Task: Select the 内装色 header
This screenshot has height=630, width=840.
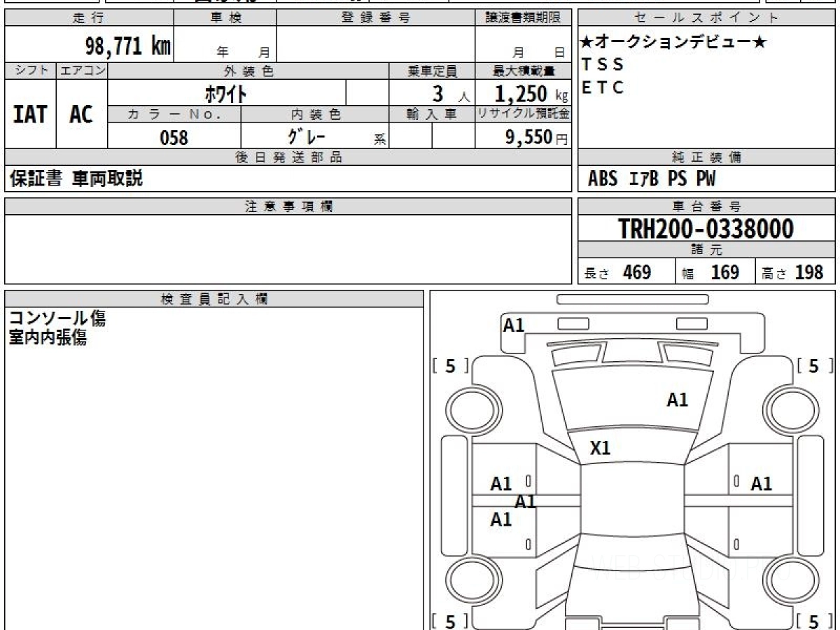Action: 315,114
